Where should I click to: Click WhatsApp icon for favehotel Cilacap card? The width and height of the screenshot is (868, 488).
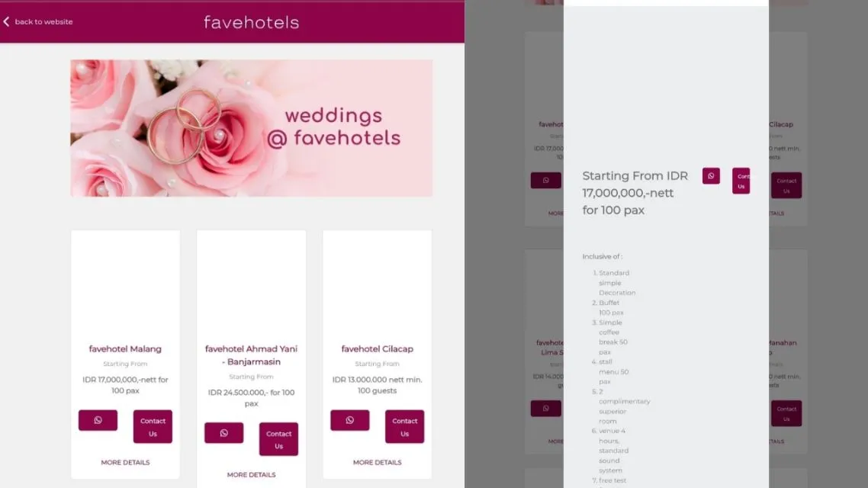[350, 420]
